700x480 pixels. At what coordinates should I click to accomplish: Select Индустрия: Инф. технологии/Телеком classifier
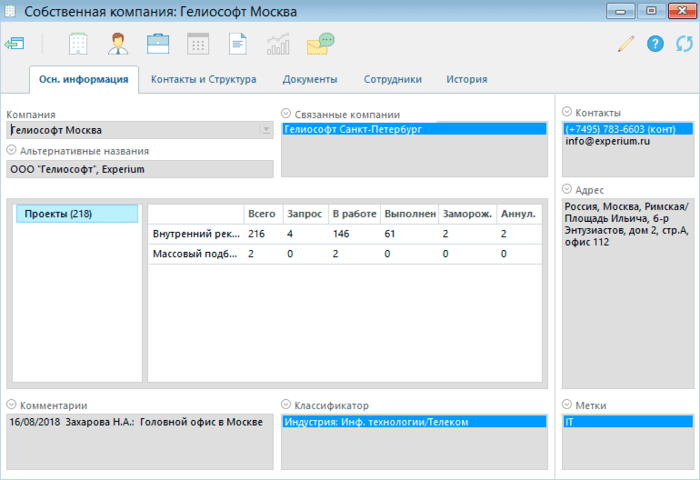[x=414, y=422]
